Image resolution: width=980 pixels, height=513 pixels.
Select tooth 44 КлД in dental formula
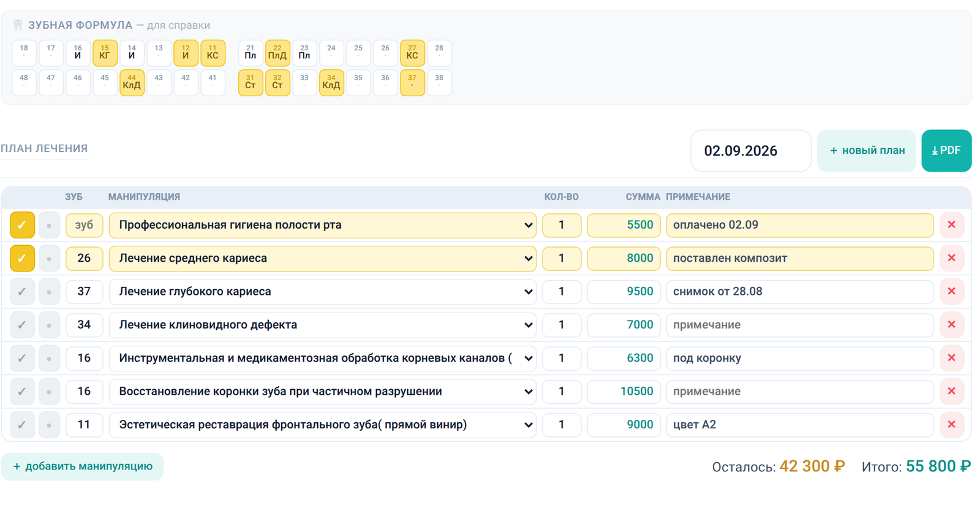point(132,83)
